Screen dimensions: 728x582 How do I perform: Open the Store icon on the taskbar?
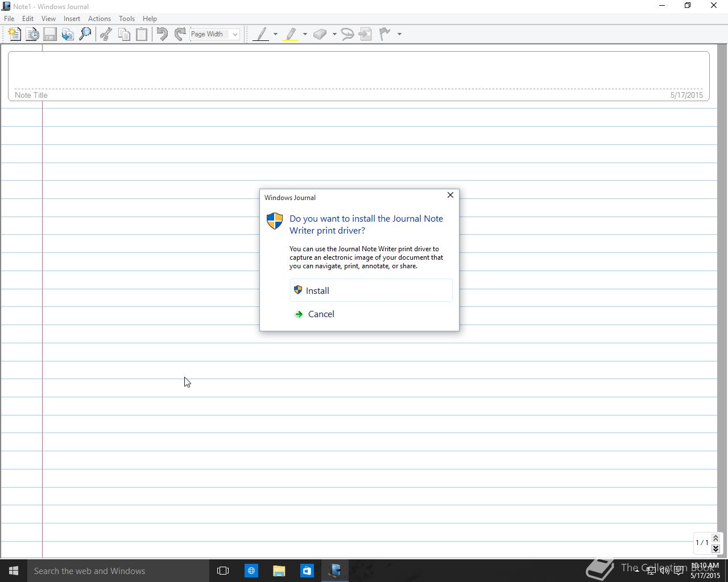coord(307,571)
